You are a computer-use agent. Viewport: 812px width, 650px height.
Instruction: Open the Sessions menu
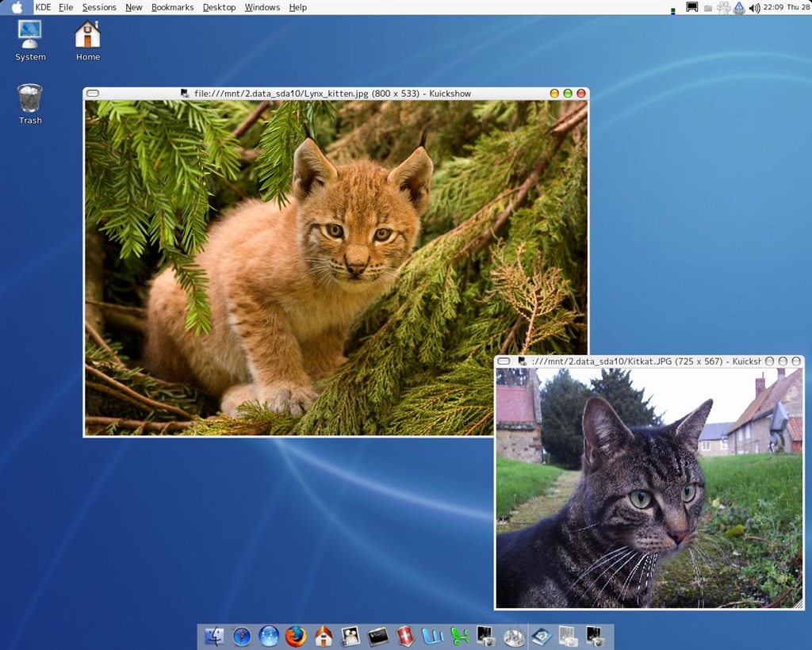99,7
